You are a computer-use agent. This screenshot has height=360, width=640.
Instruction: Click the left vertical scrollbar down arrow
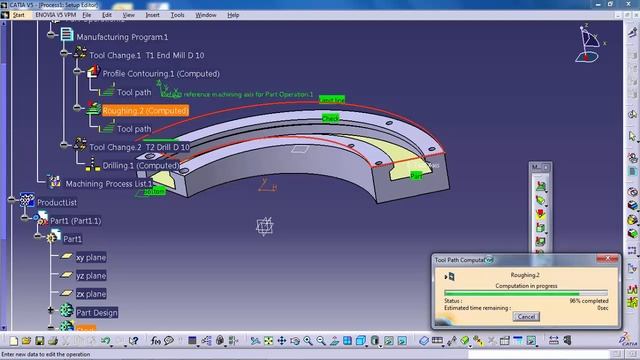(3, 328)
